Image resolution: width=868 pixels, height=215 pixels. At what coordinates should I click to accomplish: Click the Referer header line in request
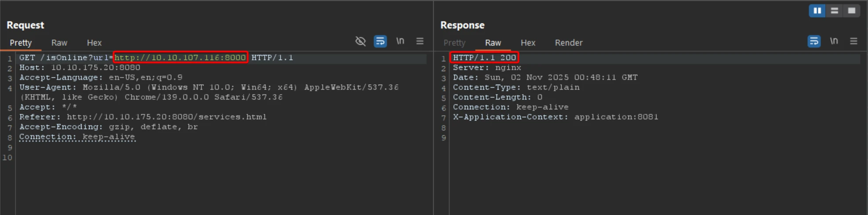click(x=143, y=117)
